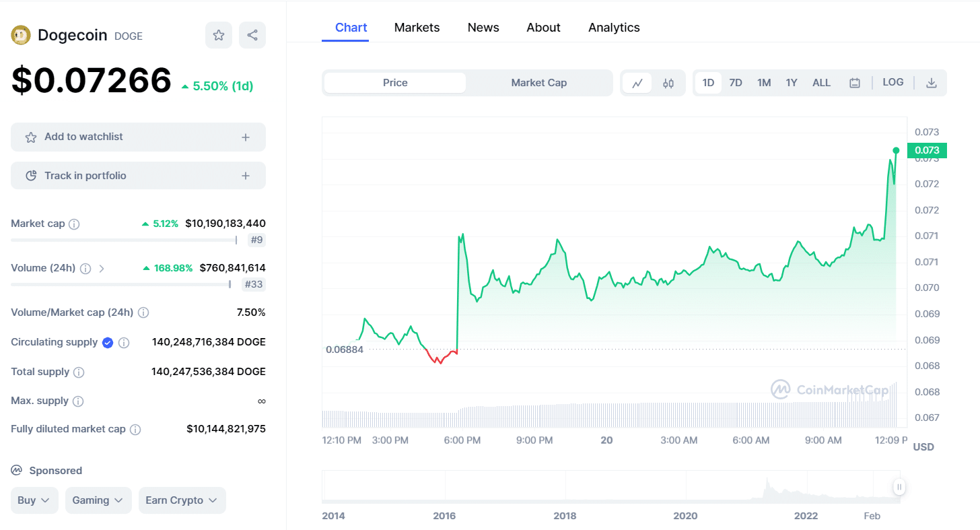Expand the Volume (24h) chevron arrow

pyautogui.click(x=102, y=268)
